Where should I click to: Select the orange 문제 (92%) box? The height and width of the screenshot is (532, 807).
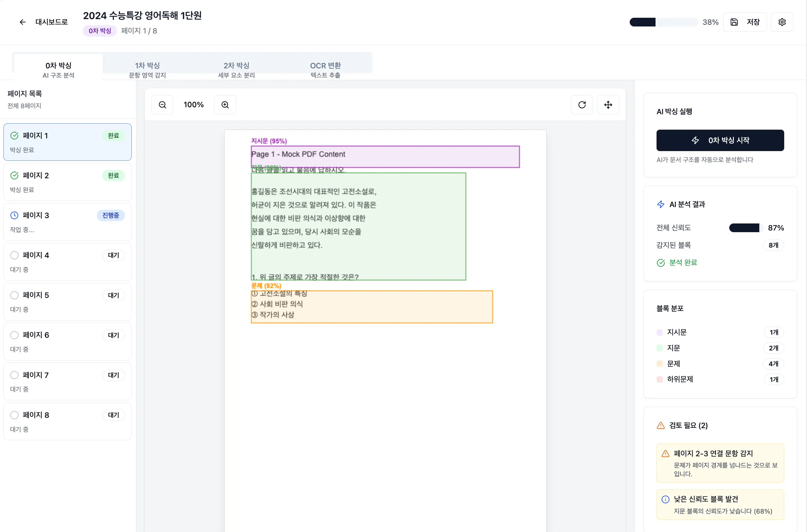(372, 307)
